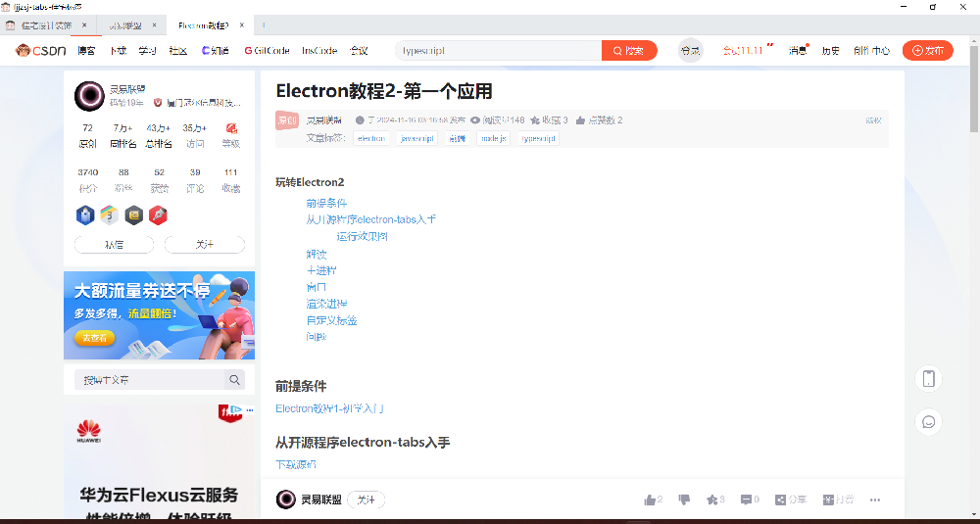Click the CSDN monkey logo
980x524 pixels.
point(40,51)
